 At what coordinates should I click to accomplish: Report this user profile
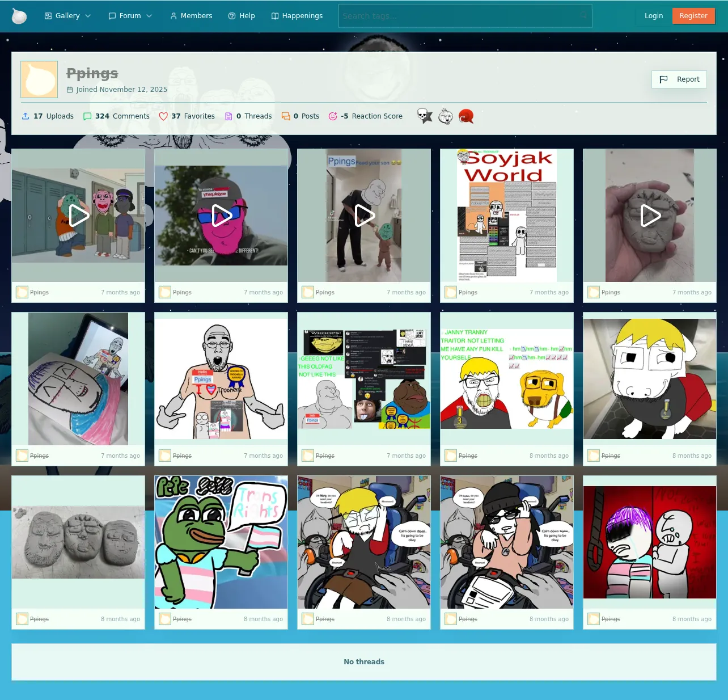[x=679, y=79]
